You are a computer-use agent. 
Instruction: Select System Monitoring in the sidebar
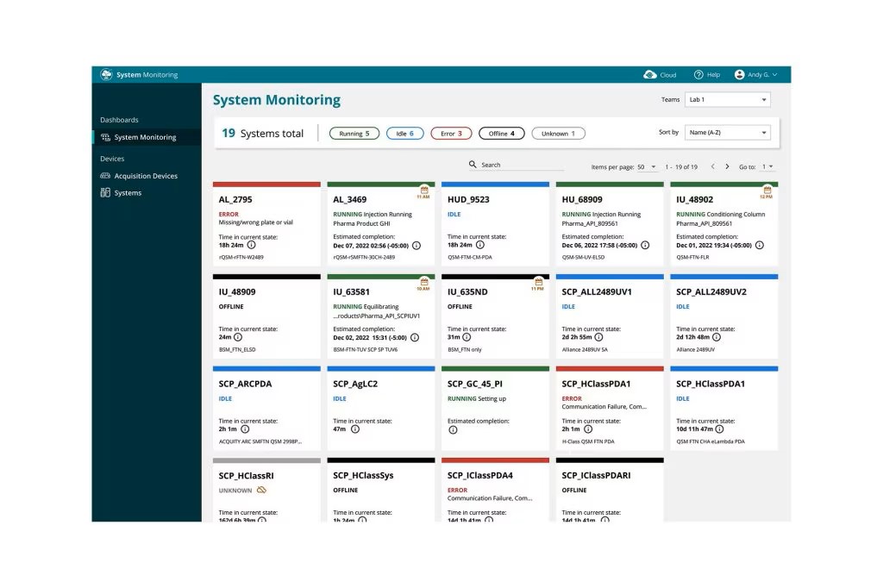click(147, 137)
